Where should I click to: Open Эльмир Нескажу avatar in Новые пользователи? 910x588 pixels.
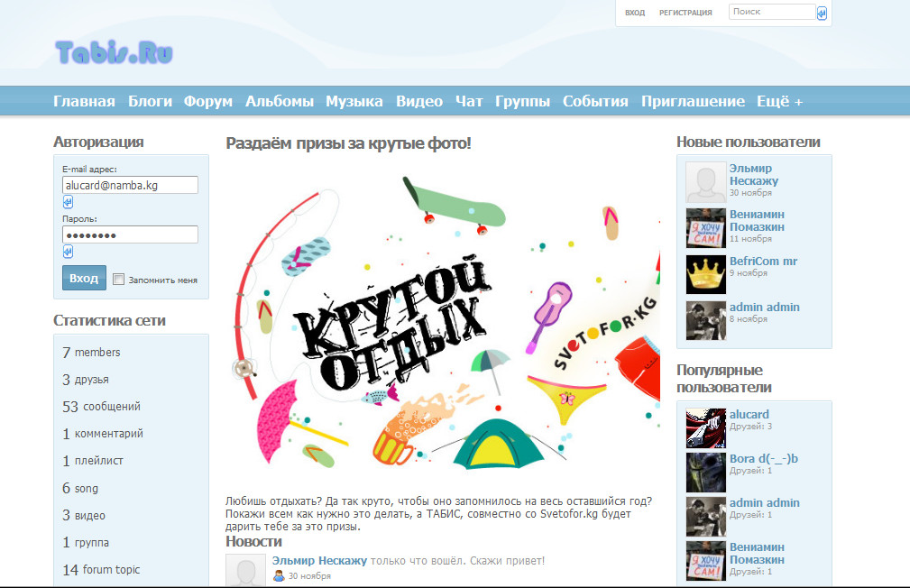pos(705,182)
